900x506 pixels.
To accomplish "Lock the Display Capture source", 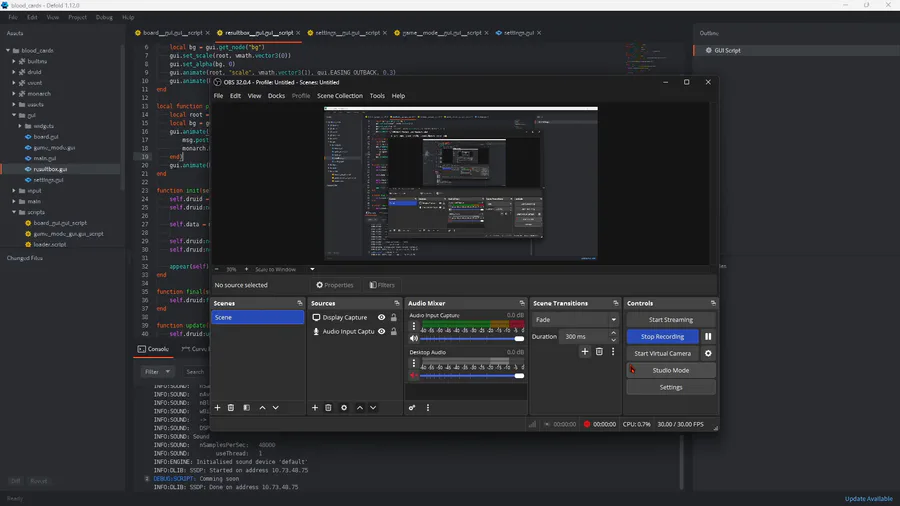I will 394,318.
